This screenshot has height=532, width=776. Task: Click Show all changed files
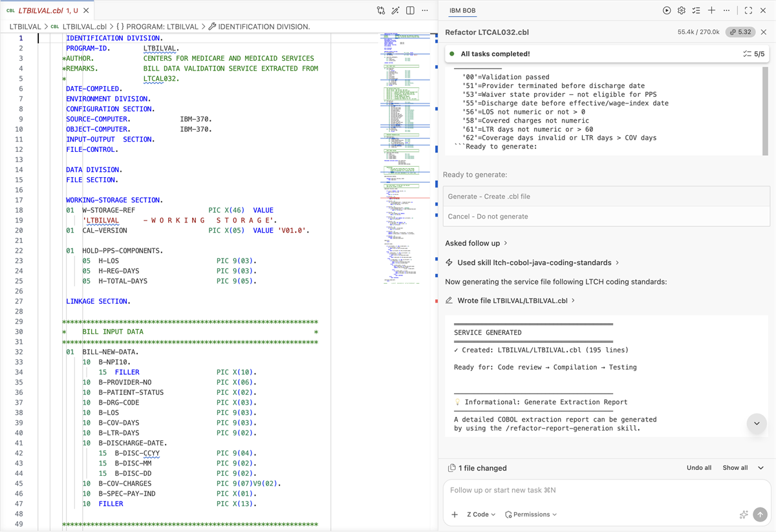(735, 467)
